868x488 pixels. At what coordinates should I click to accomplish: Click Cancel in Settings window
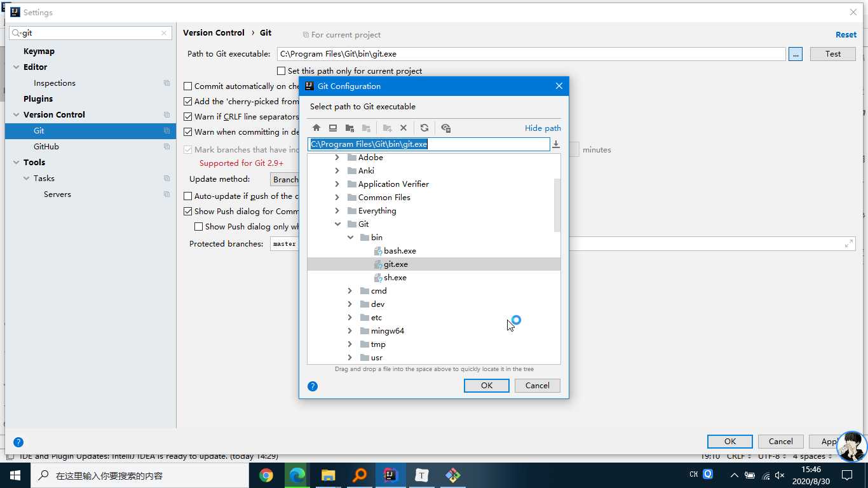780,442
